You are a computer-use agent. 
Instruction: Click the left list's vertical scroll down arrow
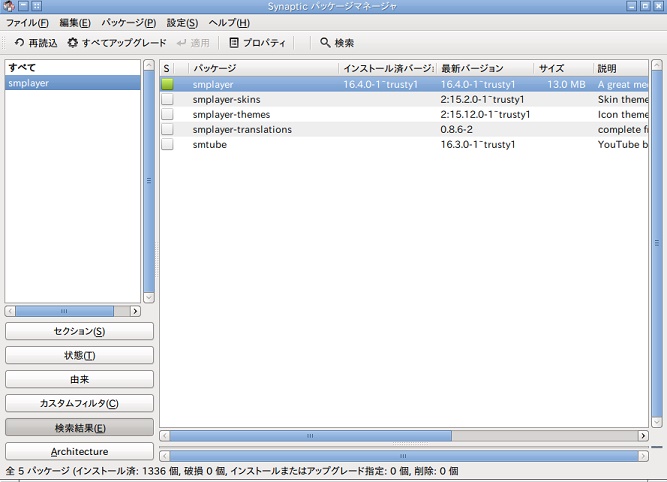click(149, 297)
